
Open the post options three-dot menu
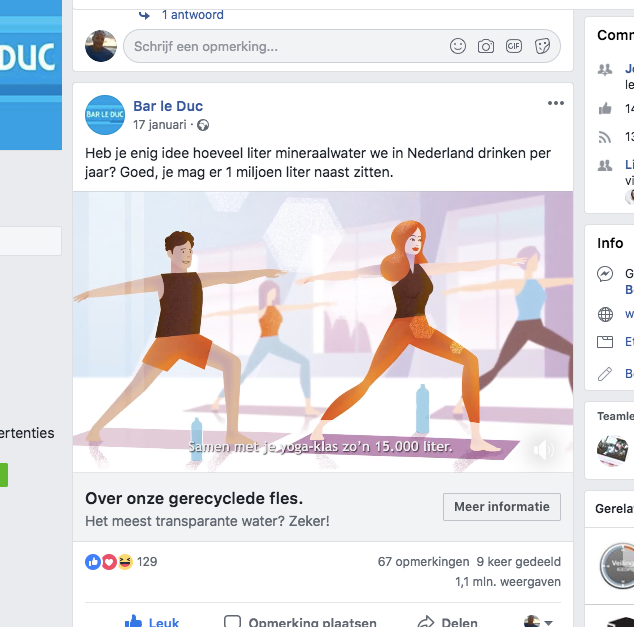[x=556, y=103]
